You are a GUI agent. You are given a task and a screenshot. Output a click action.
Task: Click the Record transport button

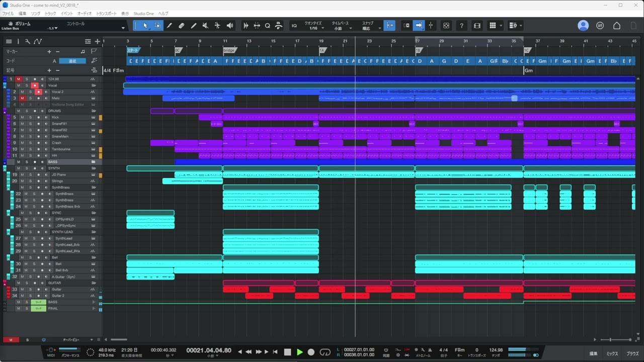[311, 352]
